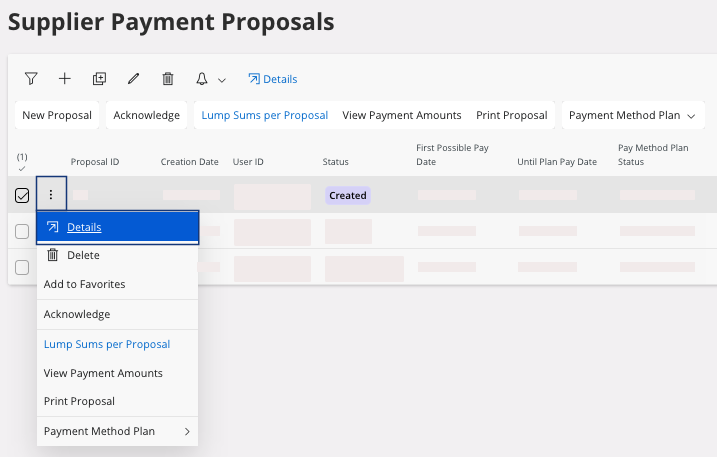Viewport: 717px width, 457px height.
Task: Choose Details in the context menu
Action: click(x=84, y=227)
